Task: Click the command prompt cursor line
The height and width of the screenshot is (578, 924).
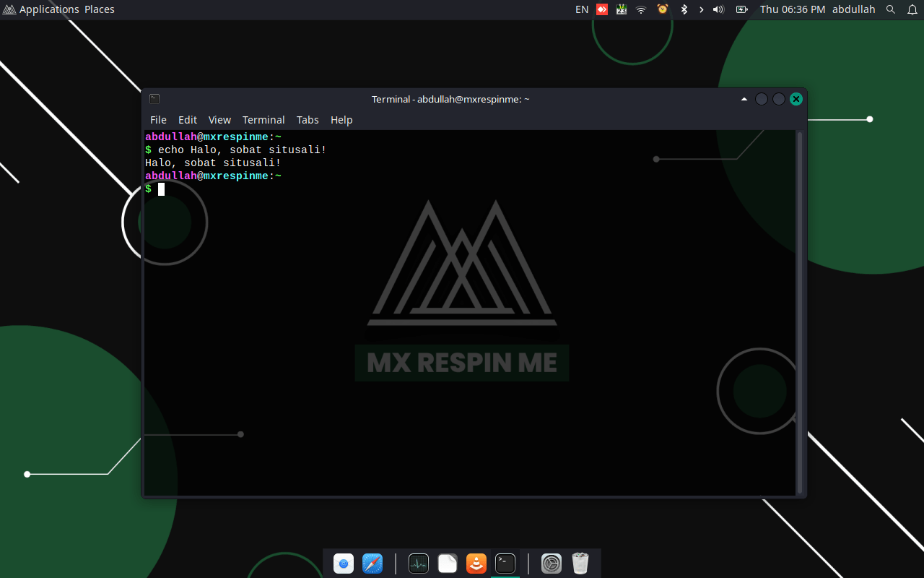Action: click(x=154, y=189)
